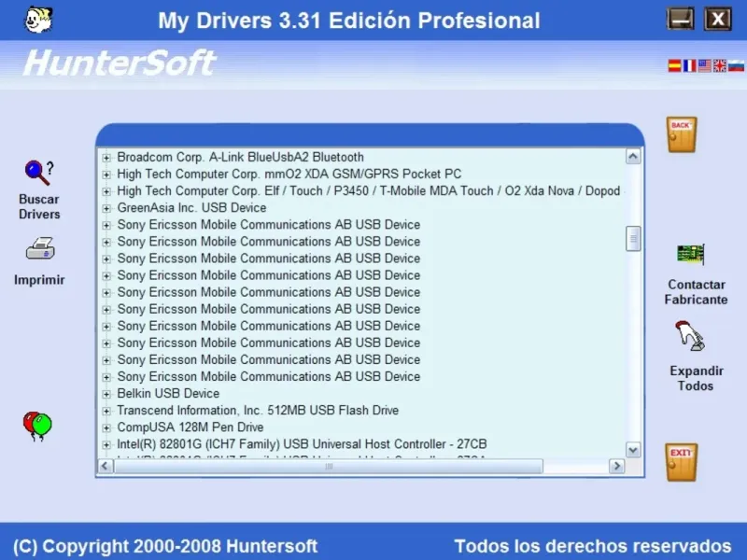Switch language with the French flag
The width and height of the screenshot is (747, 560).
[x=689, y=65]
